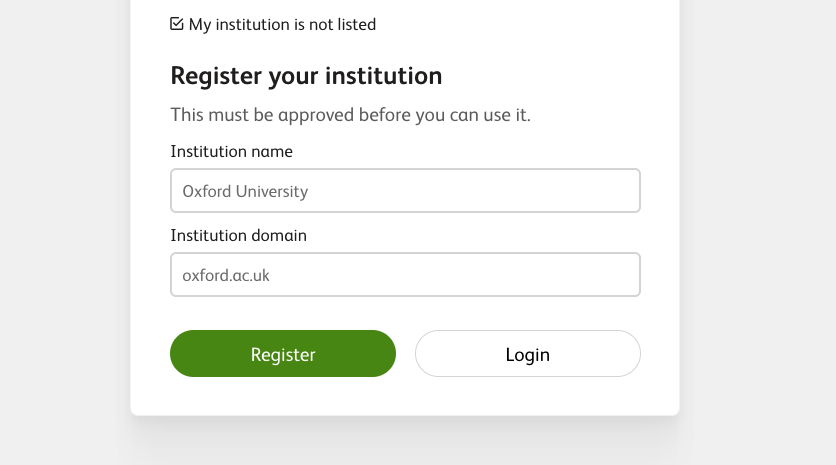Toggle off the institution not listed option

pos(177,24)
